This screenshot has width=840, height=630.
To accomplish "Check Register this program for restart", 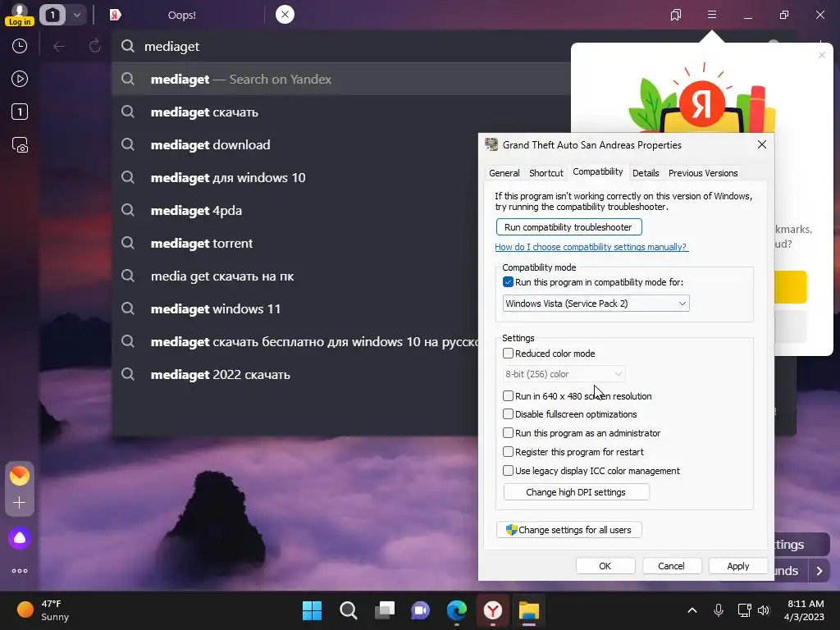I will 508,452.
